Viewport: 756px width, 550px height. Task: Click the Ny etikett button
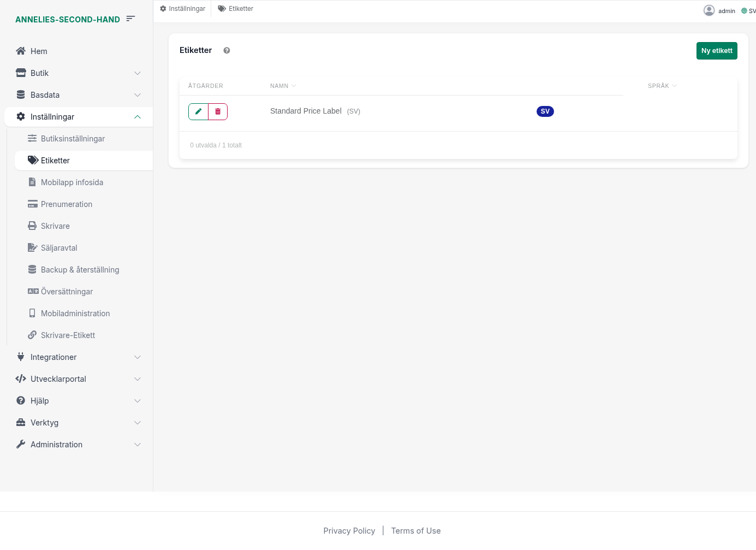pyautogui.click(x=716, y=51)
